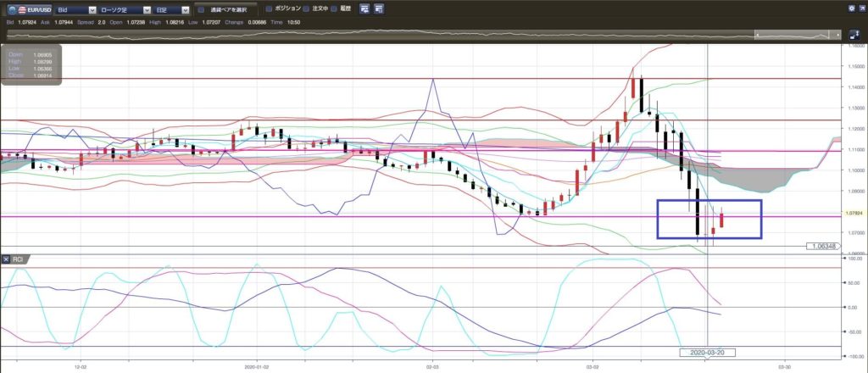Open chart settings gear icon
Viewport: 868px width, 373px height.
point(851,8)
